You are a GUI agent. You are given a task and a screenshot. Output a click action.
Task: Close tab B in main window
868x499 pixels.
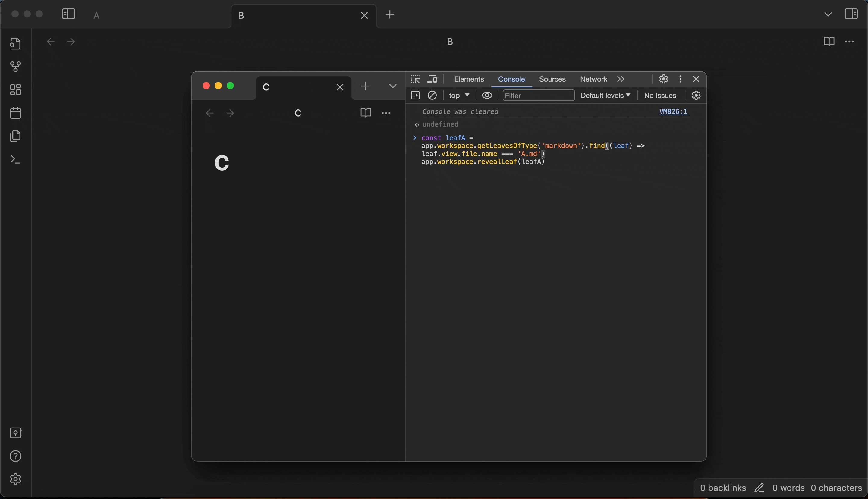point(364,15)
